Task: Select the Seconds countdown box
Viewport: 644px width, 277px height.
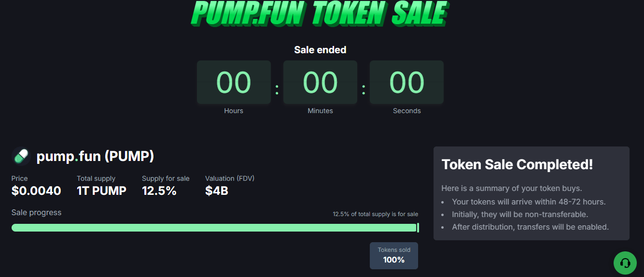Action: (x=406, y=82)
